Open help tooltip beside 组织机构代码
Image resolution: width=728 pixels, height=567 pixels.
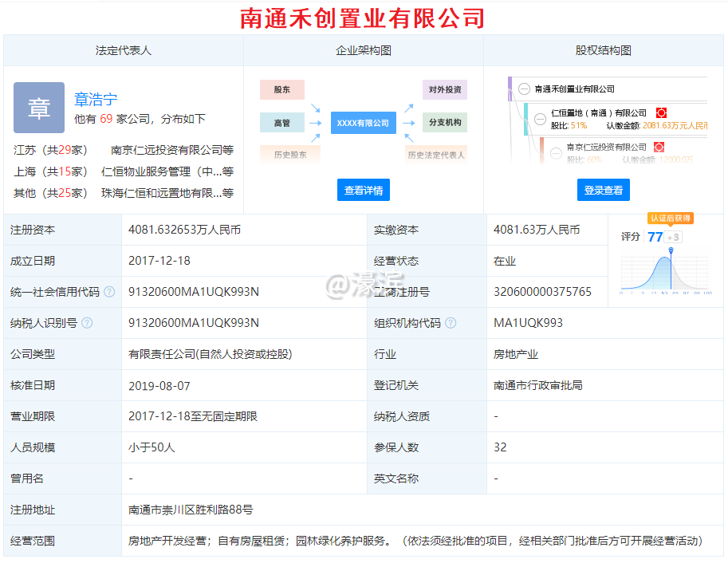point(453,323)
